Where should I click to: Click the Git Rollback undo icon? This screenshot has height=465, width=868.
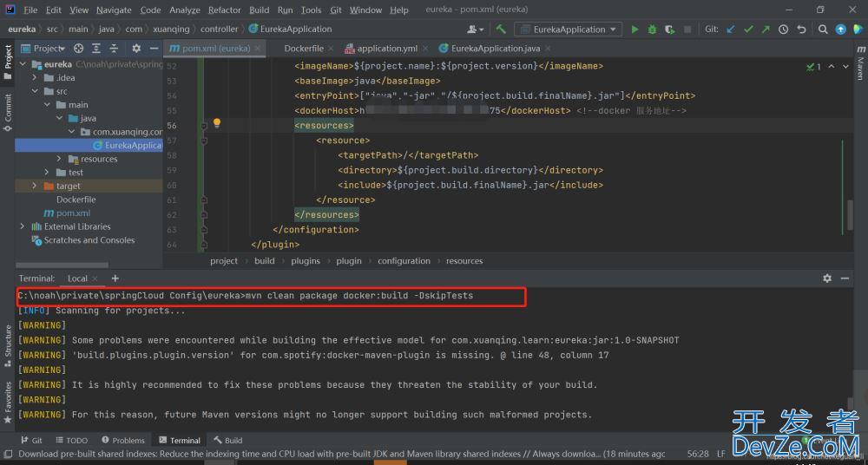[801, 29]
